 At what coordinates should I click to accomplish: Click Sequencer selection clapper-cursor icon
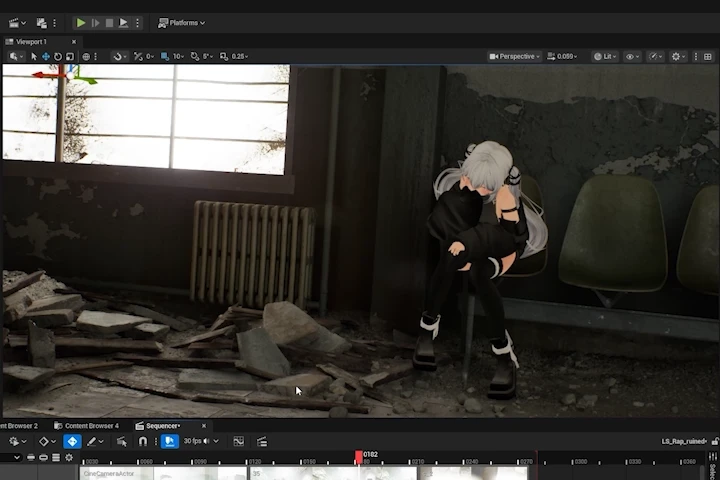coord(121,441)
